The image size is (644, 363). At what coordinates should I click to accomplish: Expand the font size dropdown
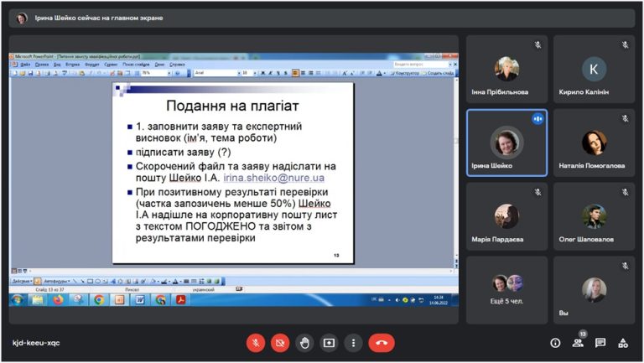(x=255, y=73)
